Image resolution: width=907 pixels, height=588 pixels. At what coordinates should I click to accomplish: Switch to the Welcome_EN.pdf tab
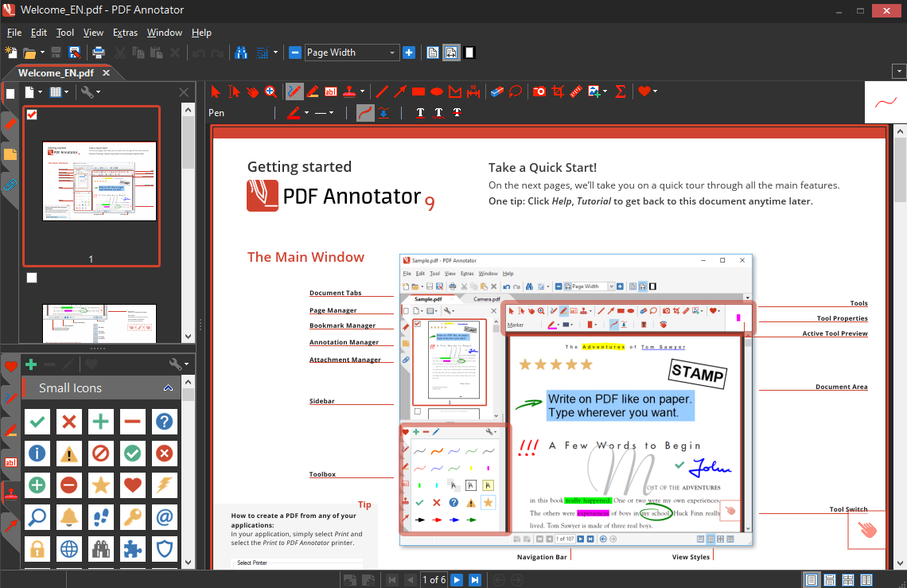coord(56,73)
